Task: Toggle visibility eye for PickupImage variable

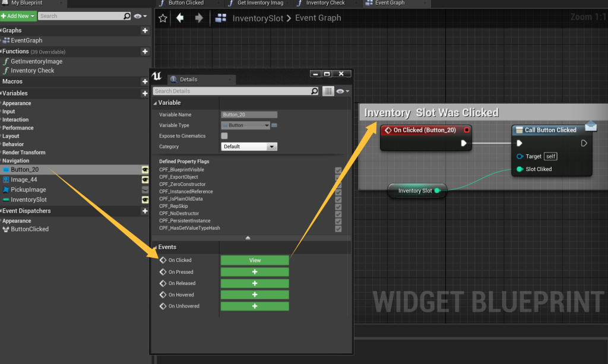Action: pyautogui.click(x=145, y=189)
